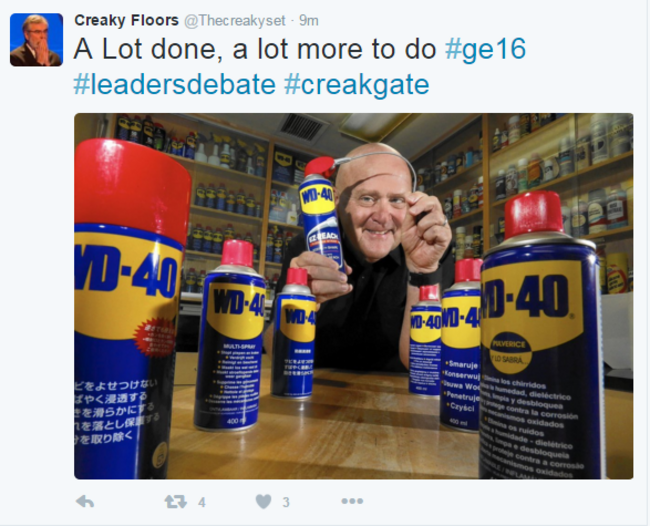Visit the @Thecreakyset handle link

click(235, 21)
